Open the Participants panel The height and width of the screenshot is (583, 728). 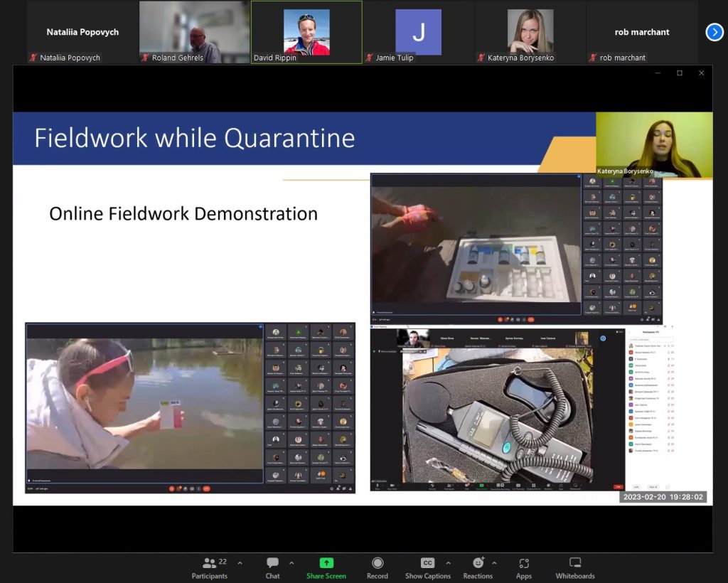click(209, 567)
